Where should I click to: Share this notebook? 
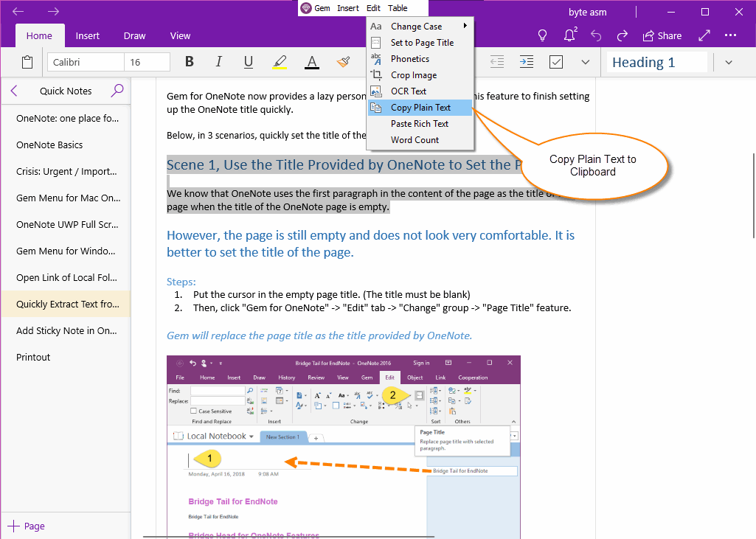click(662, 35)
